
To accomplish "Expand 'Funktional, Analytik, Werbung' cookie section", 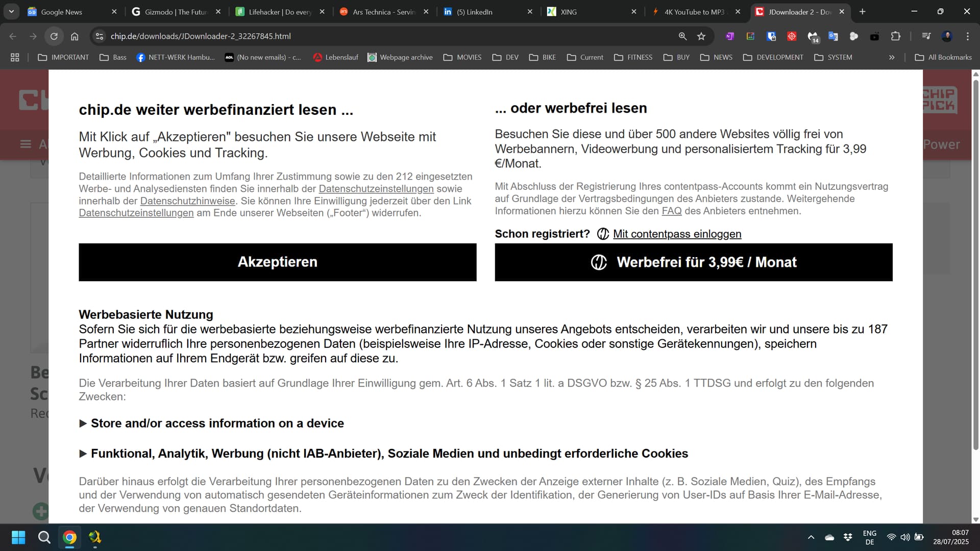I will click(384, 454).
